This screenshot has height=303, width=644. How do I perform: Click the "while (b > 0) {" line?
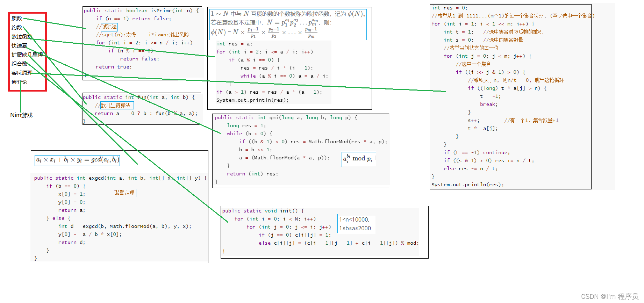tap(250, 134)
